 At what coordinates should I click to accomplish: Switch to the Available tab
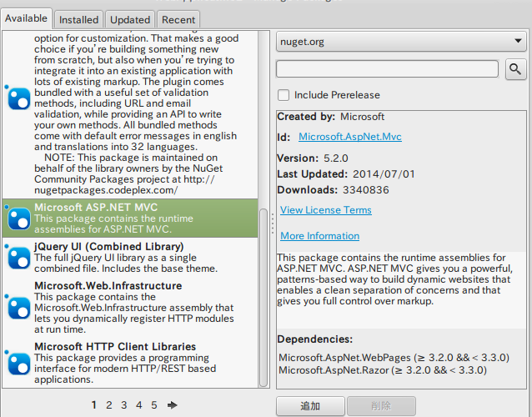pos(26,18)
